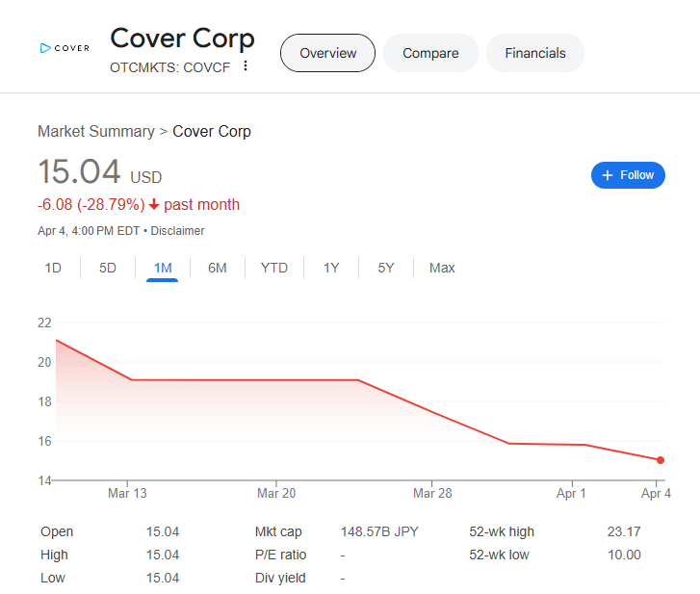
Task: Follow the Cover Corp stock
Action: 628,175
